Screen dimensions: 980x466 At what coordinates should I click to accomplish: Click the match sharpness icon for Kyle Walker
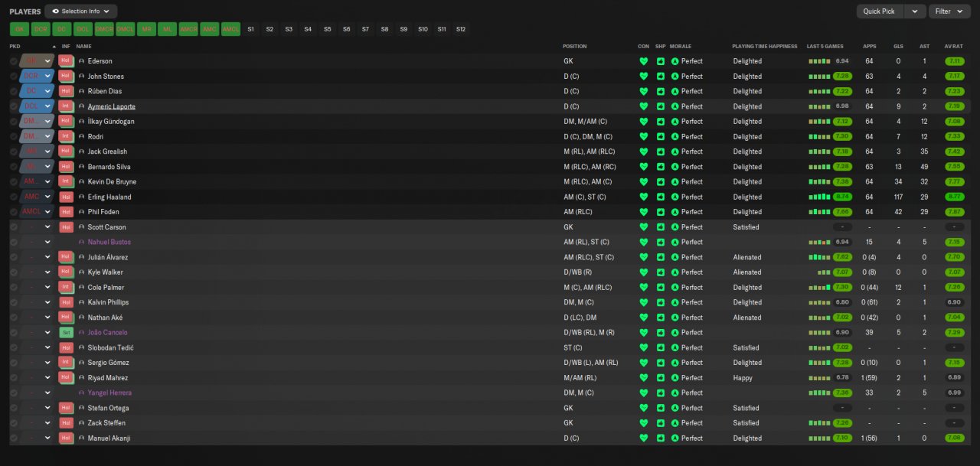tap(660, 272)
